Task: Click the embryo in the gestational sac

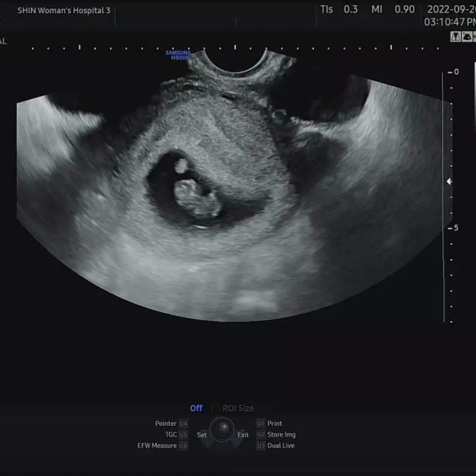Action: click(x=197, y=198)
